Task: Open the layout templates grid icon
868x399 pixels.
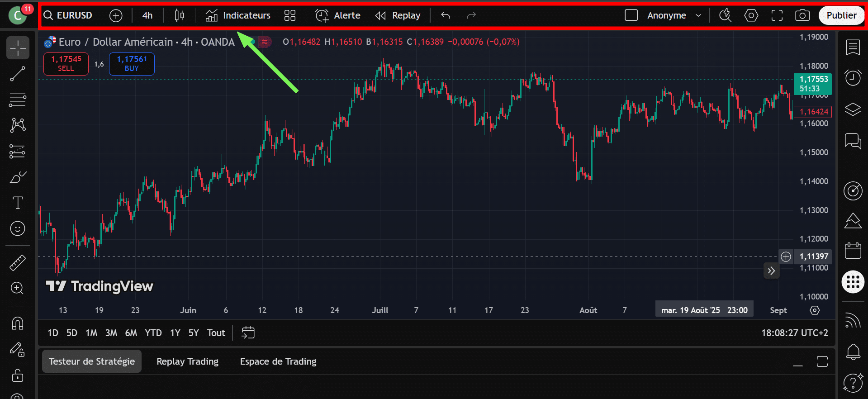Action: 289,15
